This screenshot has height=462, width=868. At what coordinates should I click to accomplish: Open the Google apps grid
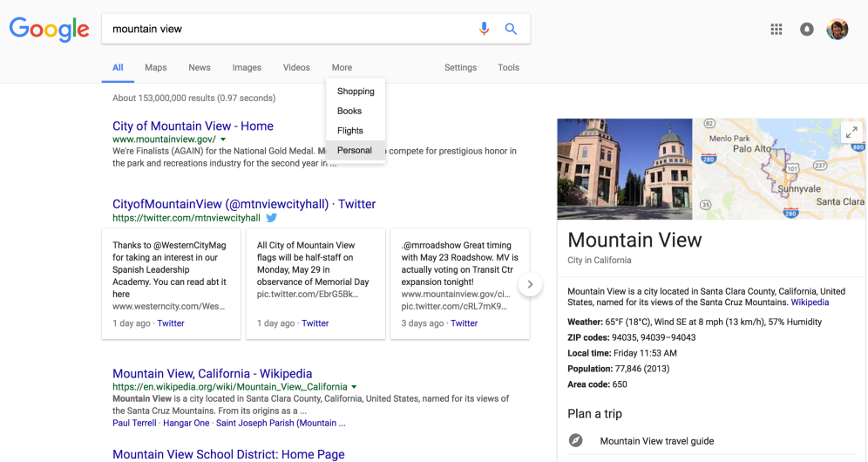[x=776, y=30]
